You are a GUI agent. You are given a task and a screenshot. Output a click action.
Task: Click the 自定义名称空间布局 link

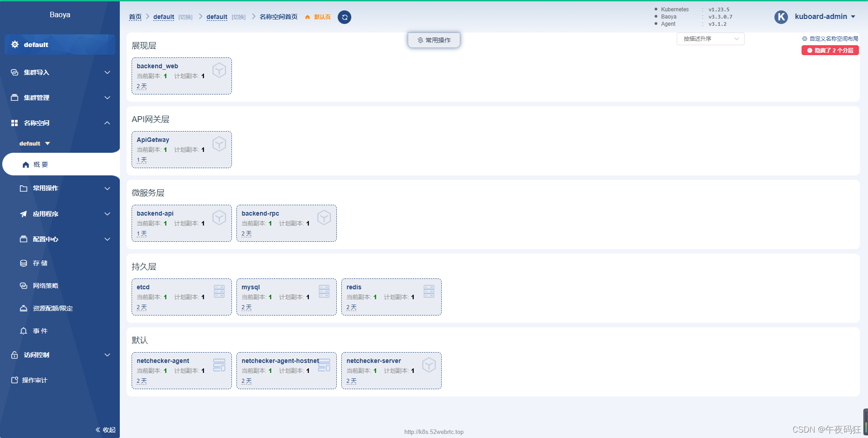(x=834, y=39)
